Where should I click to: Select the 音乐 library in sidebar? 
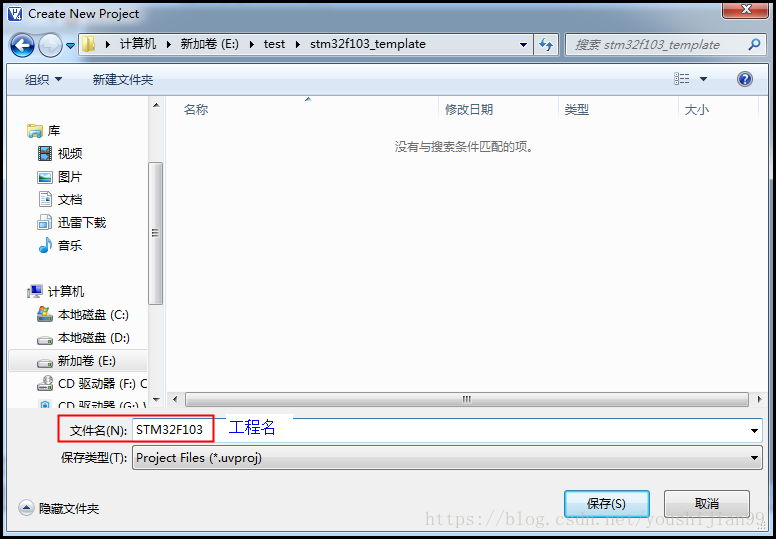pyautogui.click(x=59, y=245)
